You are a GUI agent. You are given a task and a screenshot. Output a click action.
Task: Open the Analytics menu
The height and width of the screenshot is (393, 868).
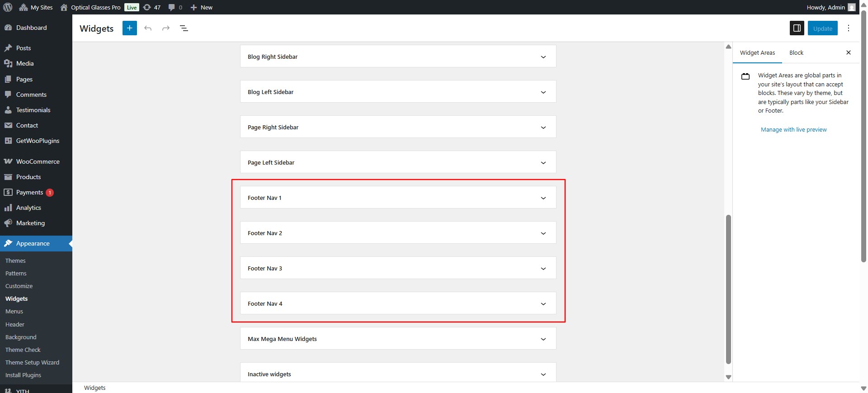coord(28,208)
